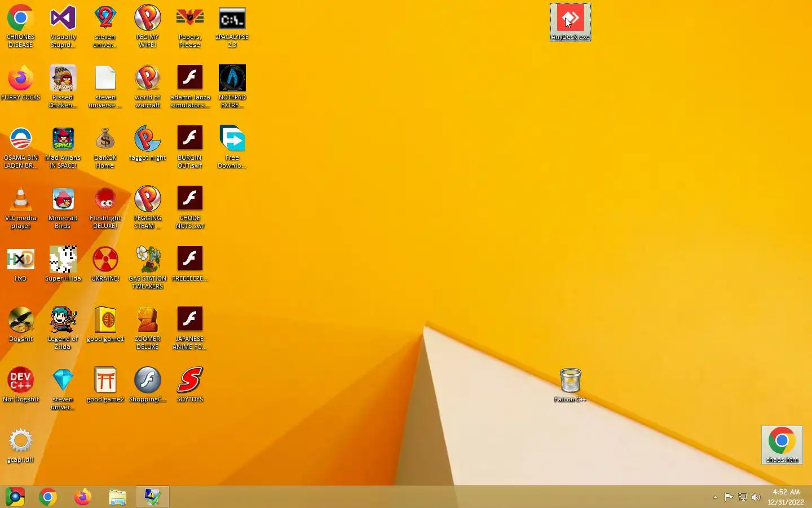
Task: Select the steven univer... diamond icon
Action: 63,388
